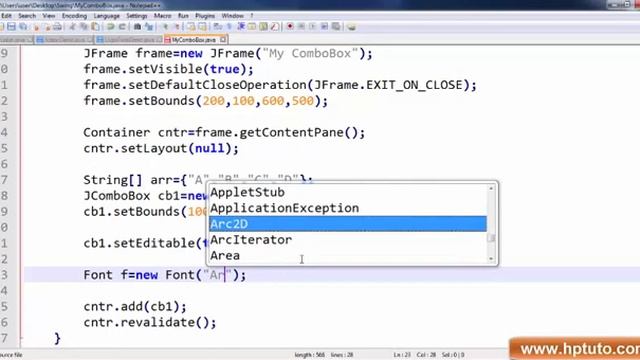Image resolution: width=640 pixels, height=360 pixels.
Task: Click the setDefaultCloseOperation code line
Action: pyautogui.click(x=280, y=85)
